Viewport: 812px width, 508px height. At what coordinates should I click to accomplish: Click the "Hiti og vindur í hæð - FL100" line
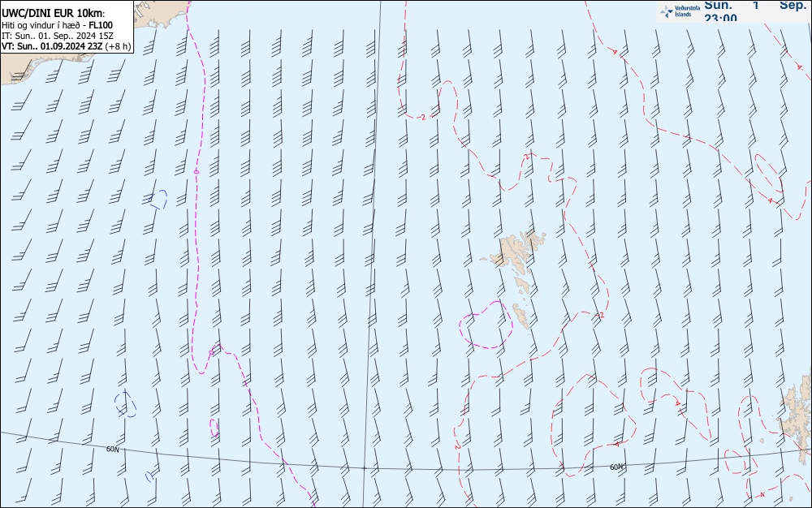(x=57, y=25)
